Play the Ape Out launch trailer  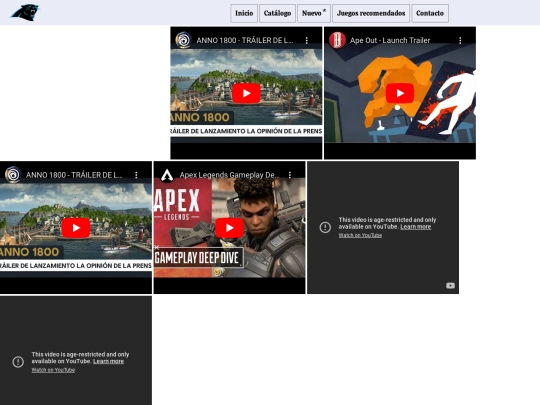click(x=400, y=93)
